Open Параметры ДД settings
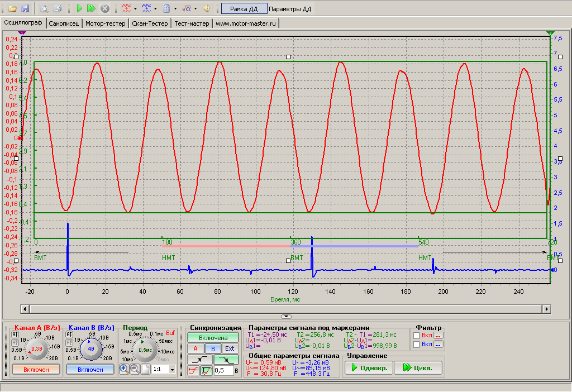Viewport: 572px width, 392px height. pos(290,9)
